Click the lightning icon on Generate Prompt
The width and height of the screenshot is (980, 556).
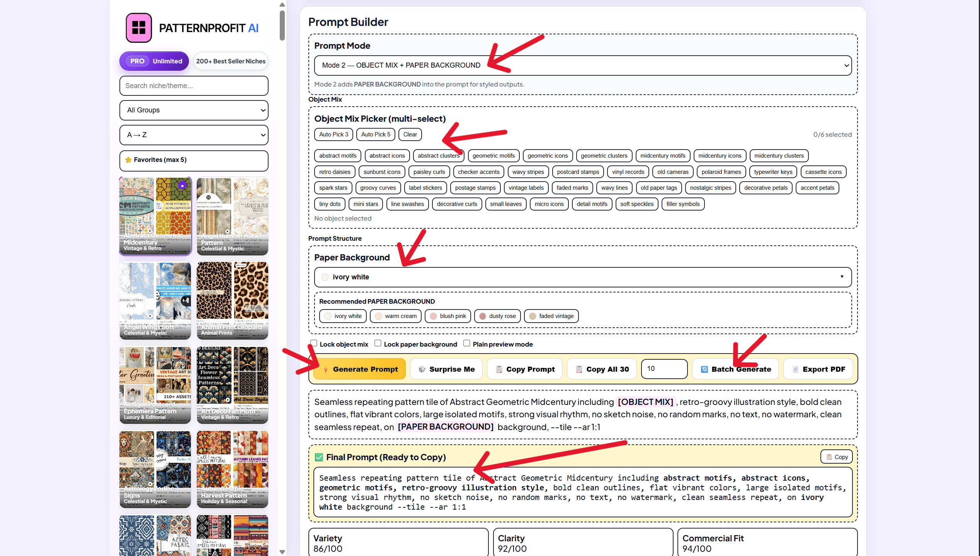326,369
